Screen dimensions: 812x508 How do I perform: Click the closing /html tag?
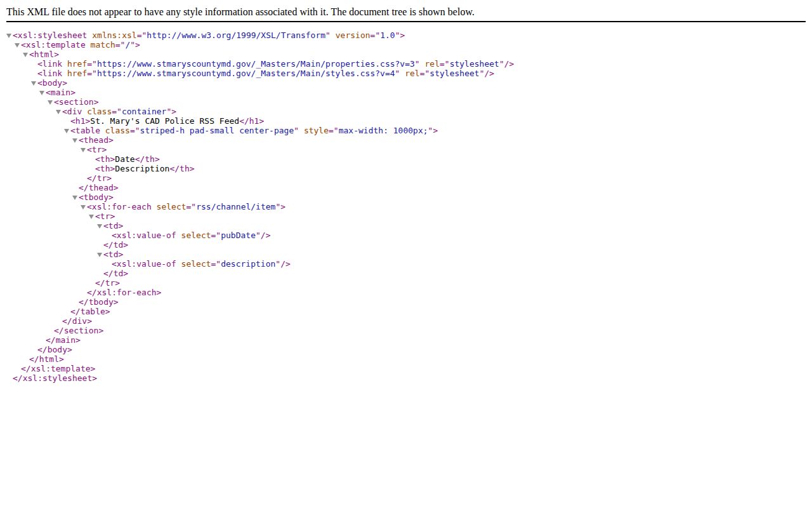tap(46, 359)
